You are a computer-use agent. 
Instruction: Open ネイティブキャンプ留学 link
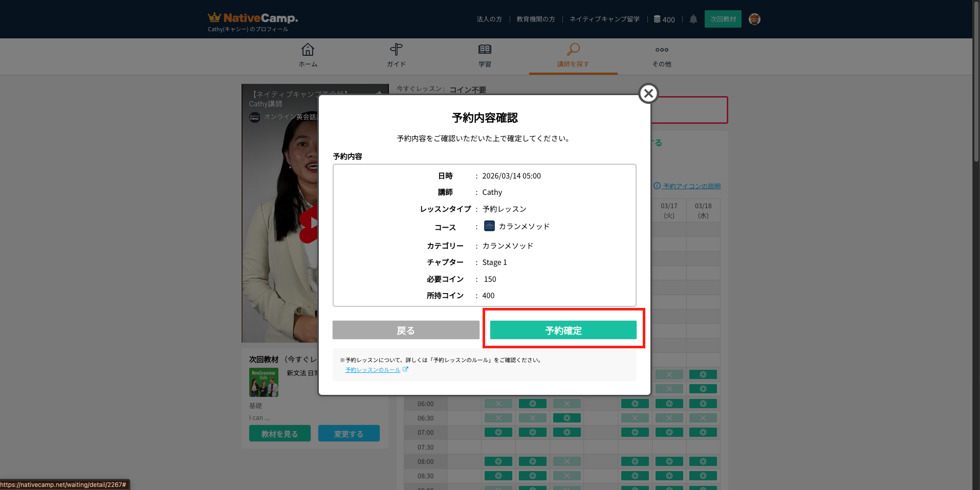point(604,19)
